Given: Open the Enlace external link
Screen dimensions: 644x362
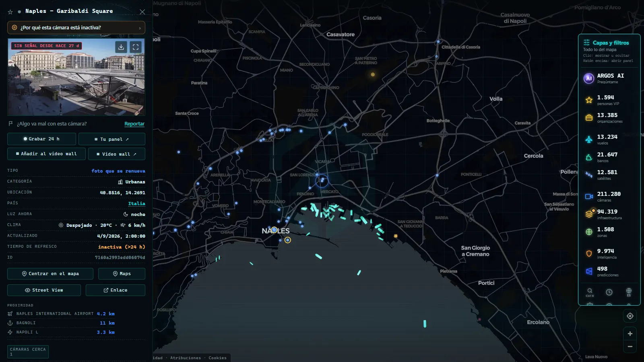Looking at the screenshot, I should point(116,290).
